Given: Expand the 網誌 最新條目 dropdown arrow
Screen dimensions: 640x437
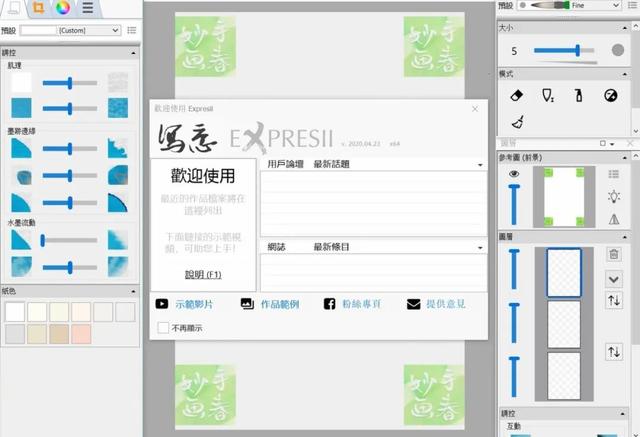Looking at the screenshot, I should click(480, 247).
